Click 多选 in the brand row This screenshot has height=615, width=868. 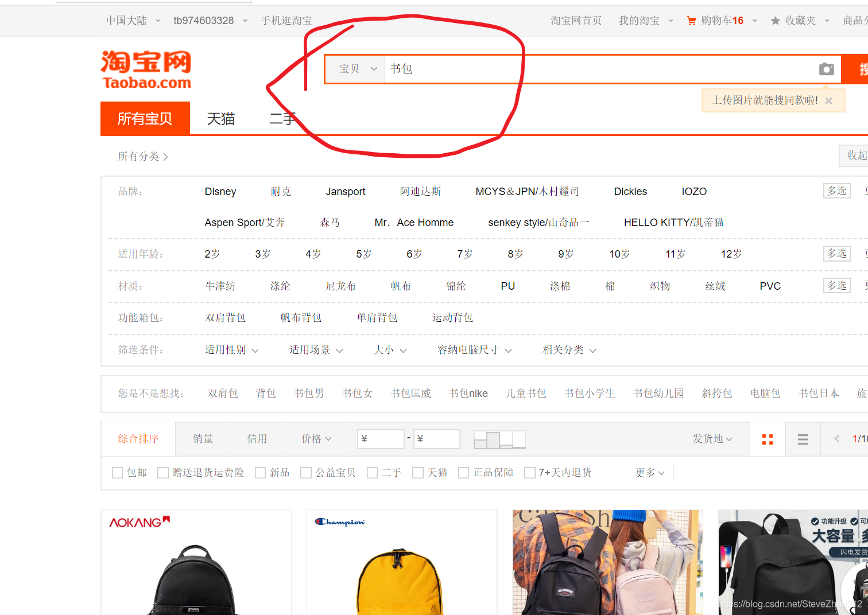pos(837,191)
